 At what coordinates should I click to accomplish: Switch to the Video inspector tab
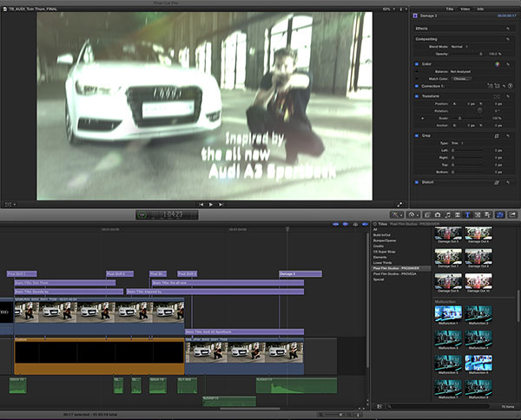[x=465, y=9]
